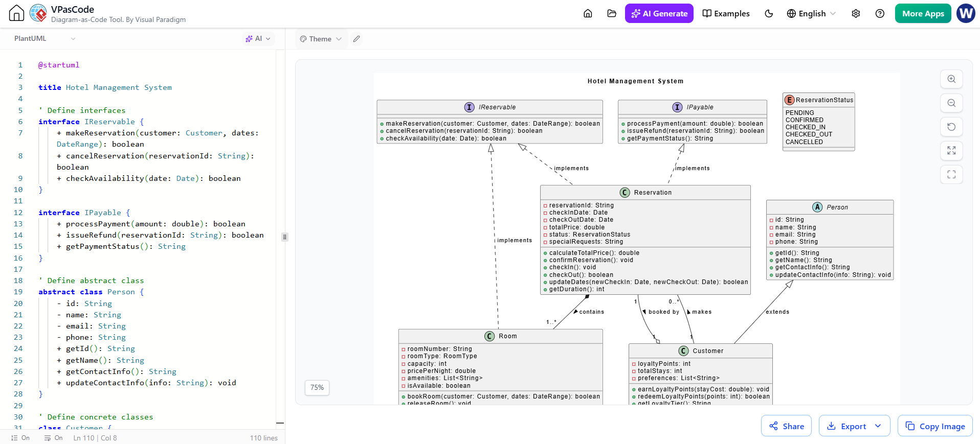This screenshot has width=980, height=444.
Task: Click the ReservationStatus enum title
Action: (824, 100)
